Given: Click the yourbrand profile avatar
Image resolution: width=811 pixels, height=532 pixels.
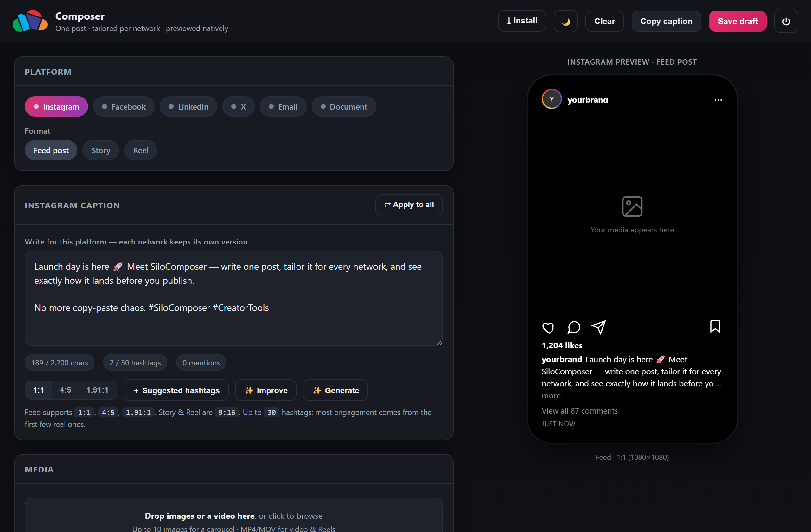Looking at the screenshot, I should pyautogui.click(x=552, y=99).
